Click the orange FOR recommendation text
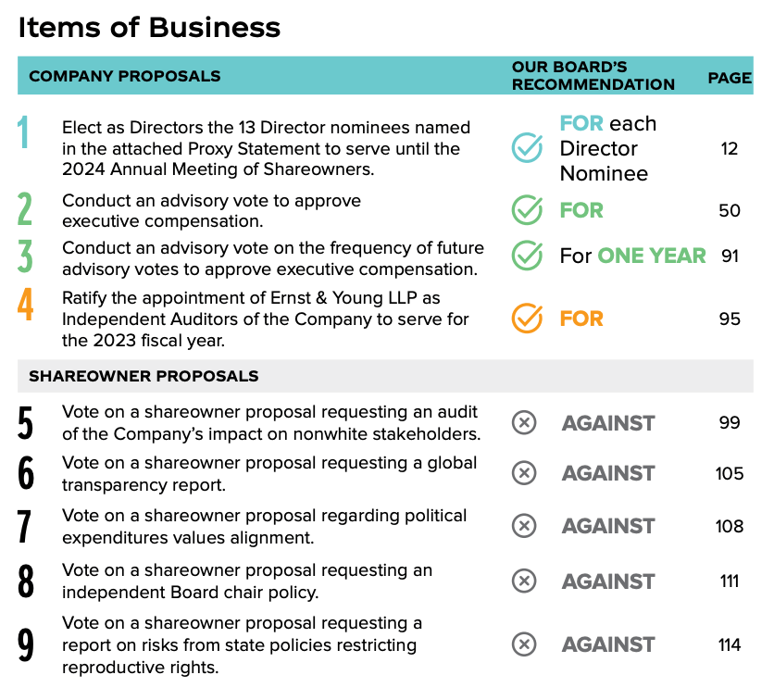The width and height of the screenshot is (774, 700). [x=581, y=319]
